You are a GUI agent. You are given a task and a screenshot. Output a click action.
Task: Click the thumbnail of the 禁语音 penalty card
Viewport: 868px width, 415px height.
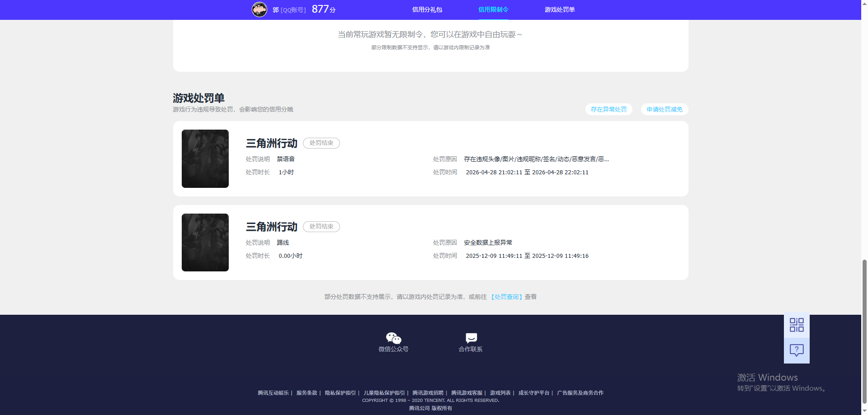(205, 159)
